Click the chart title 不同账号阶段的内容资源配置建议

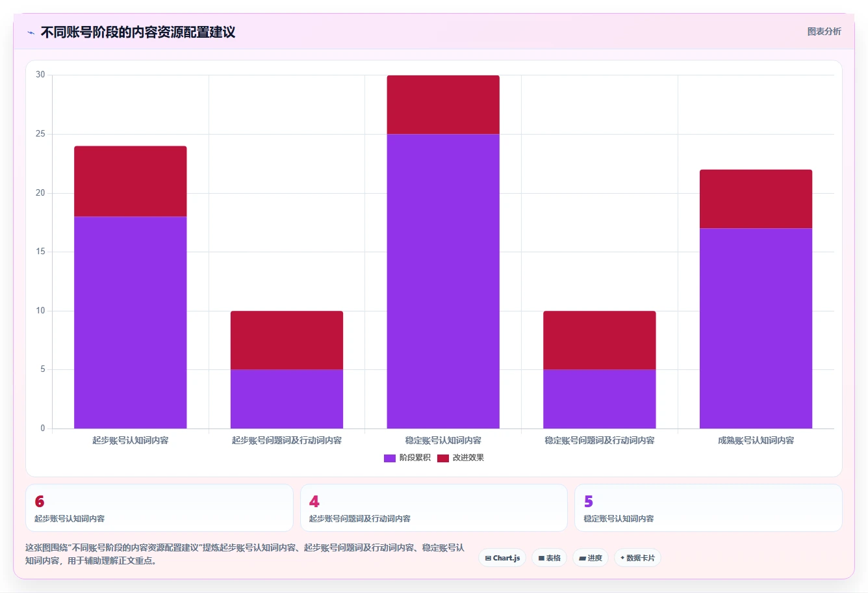coord(138,33)
